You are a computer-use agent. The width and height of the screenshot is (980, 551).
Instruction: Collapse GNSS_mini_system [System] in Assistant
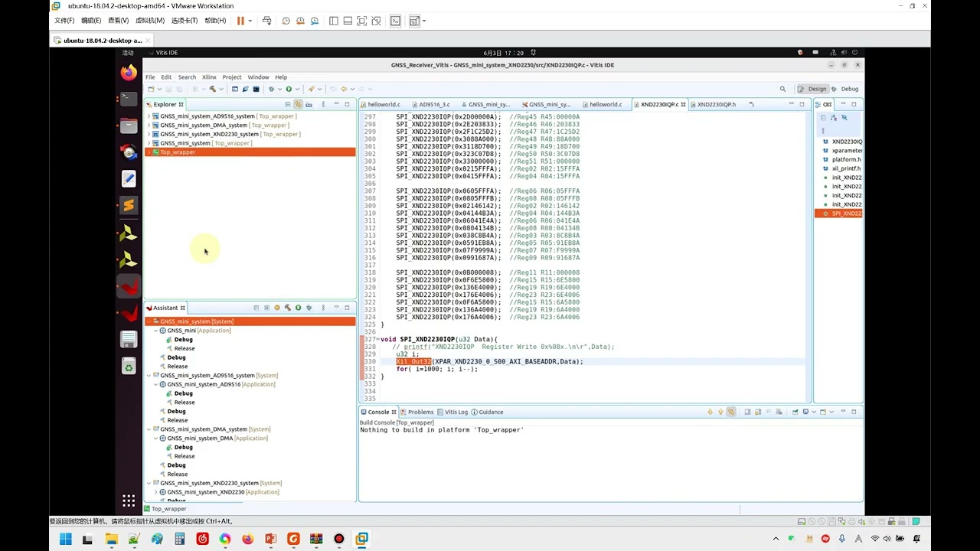point(149,321)
